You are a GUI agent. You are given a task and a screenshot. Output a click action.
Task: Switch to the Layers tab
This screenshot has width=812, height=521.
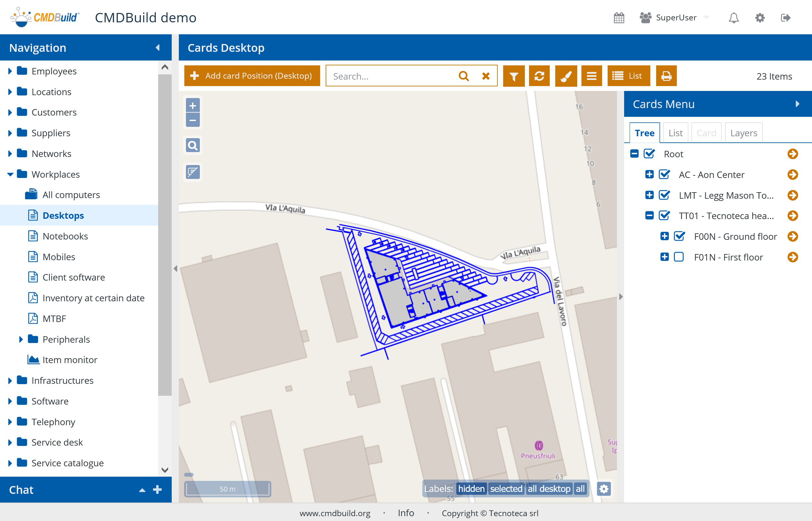click(x=743, y=133)
